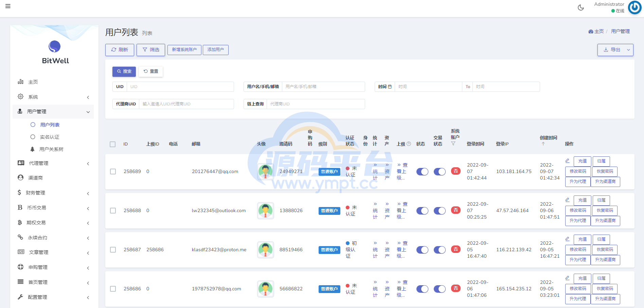Open 渠道商 in the sidebar

(x=53, y=178)
